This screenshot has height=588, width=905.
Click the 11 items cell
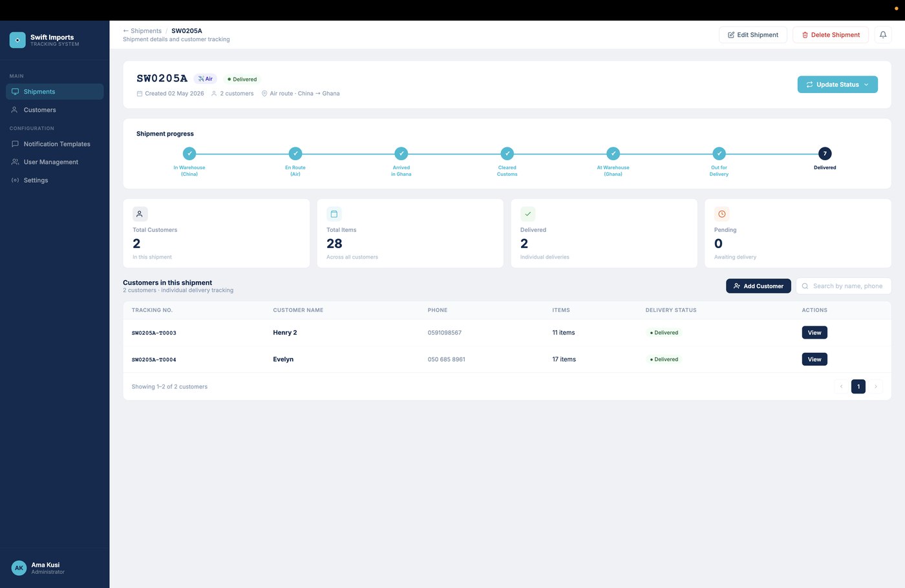(564, 333)
